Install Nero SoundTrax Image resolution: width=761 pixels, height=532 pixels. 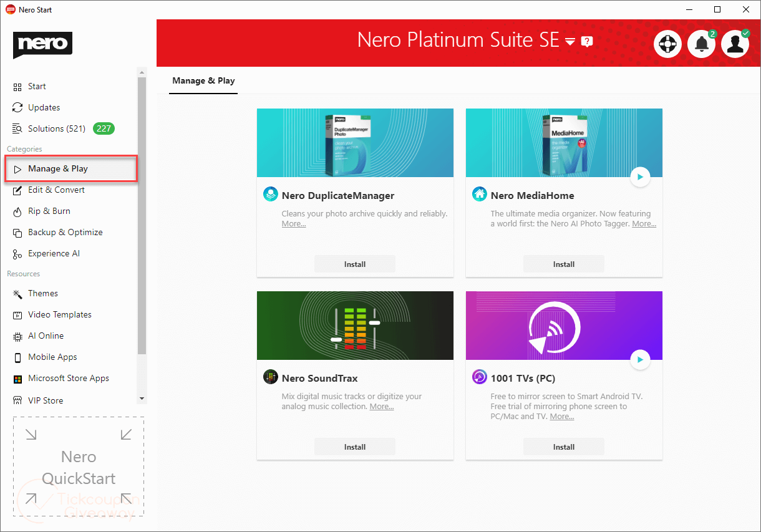[355, 447]
